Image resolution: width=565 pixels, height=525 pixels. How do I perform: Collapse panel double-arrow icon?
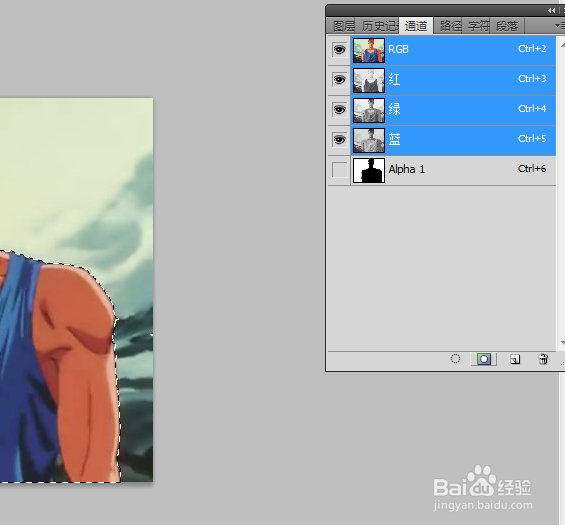551,10
